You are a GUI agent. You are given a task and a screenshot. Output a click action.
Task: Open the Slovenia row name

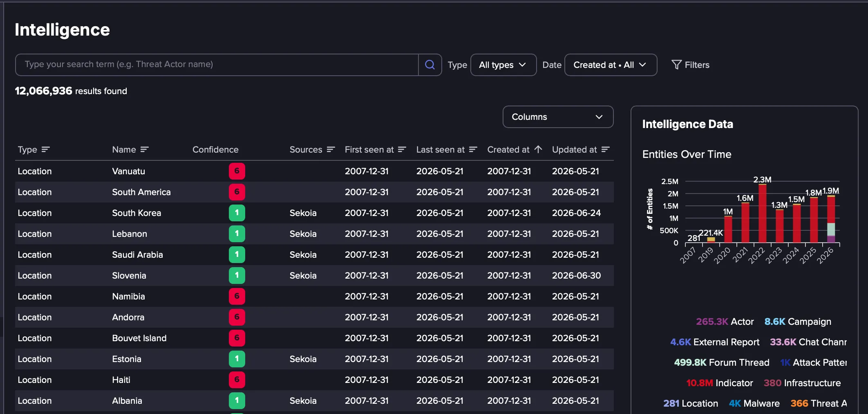[129, 275]
